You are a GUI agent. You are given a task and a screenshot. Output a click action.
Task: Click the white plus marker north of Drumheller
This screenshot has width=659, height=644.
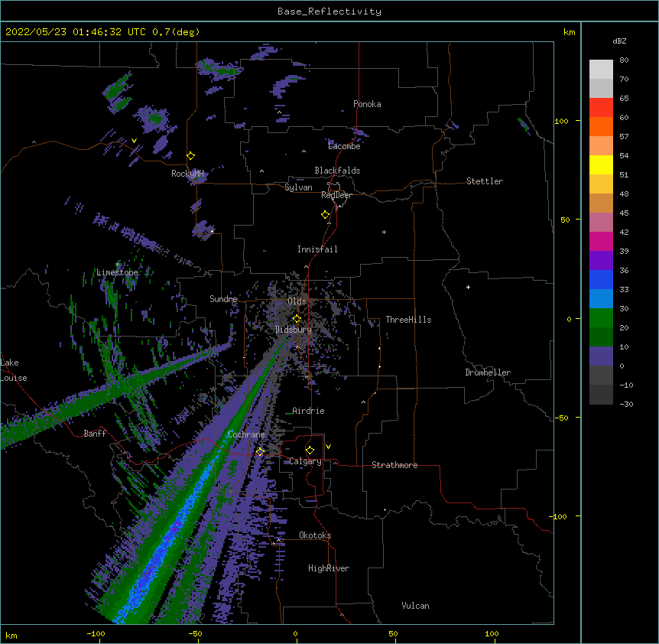[x=468, y=287]
